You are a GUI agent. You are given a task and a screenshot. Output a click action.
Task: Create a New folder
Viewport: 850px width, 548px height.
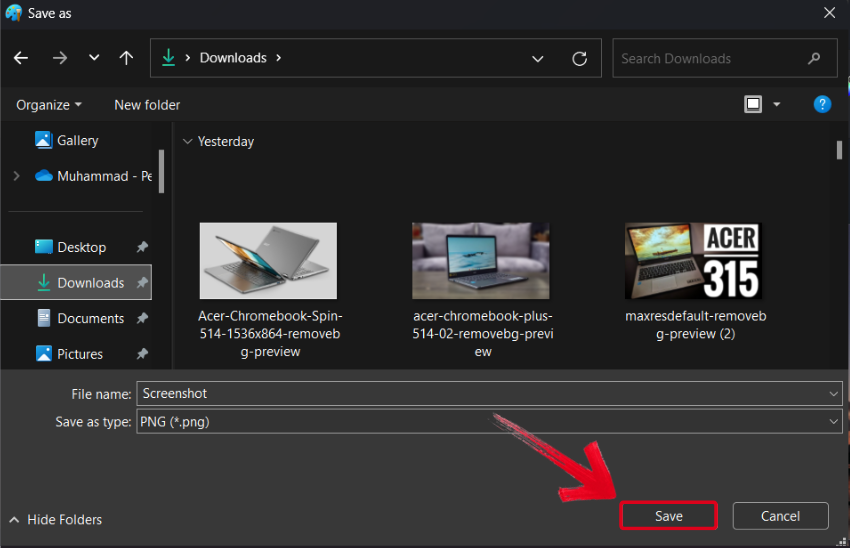tap(147, 105)
